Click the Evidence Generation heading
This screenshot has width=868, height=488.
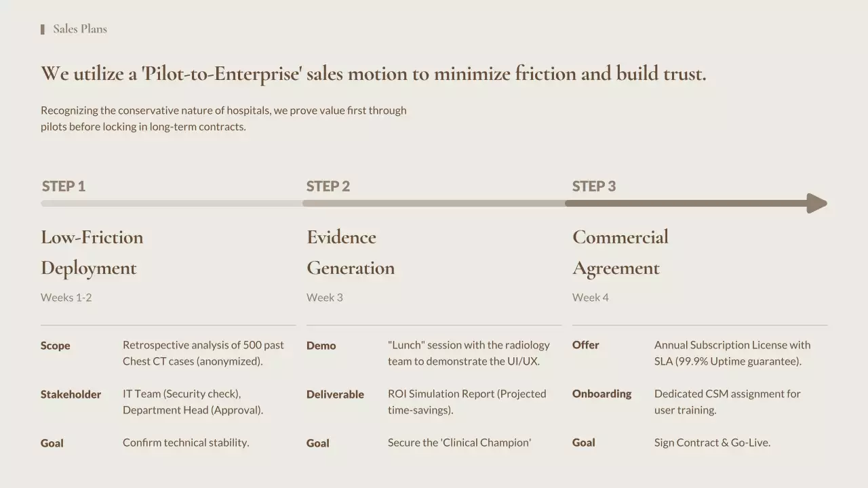tap(350, 252)
